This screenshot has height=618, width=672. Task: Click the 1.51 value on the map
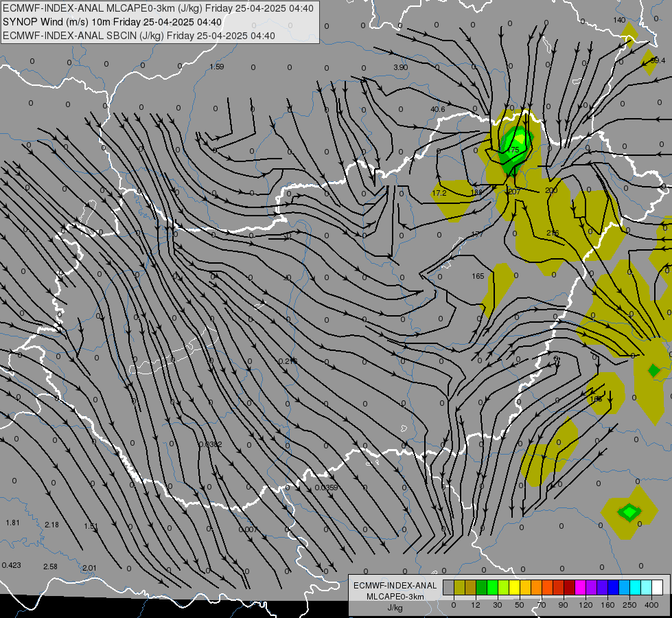[91, 526]
